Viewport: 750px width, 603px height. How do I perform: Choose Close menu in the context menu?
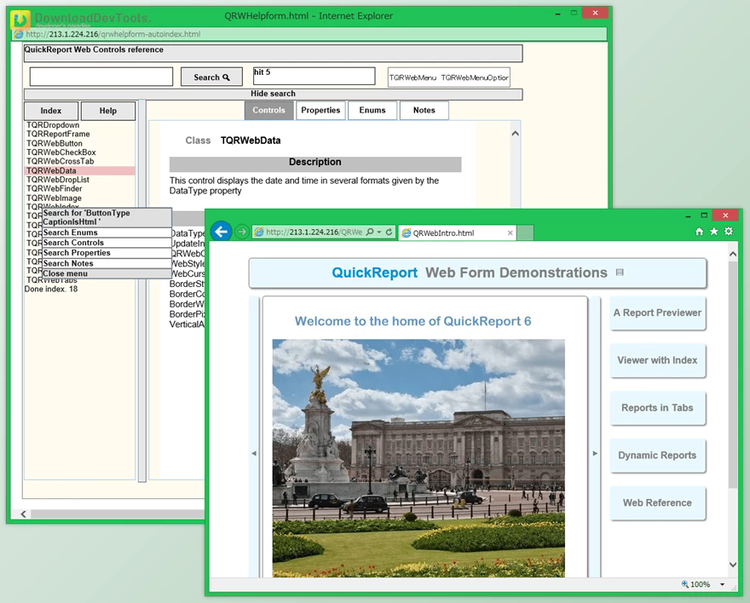click(107, 274)
